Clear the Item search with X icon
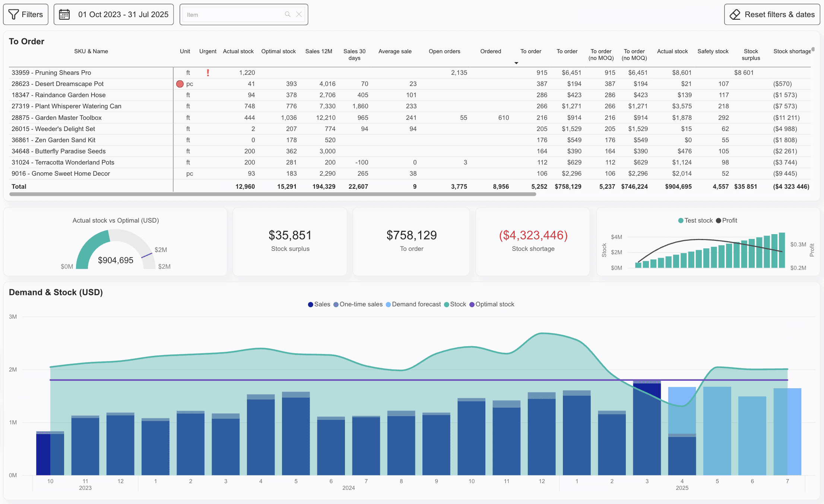Viewport: 824px width, 504px height. click(x=299, y=15)
